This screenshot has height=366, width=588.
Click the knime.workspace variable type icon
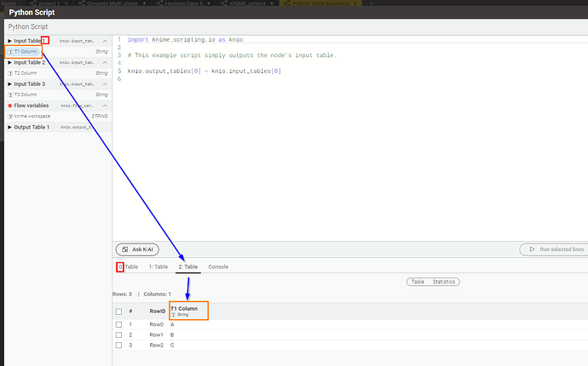[x=9, y=116]
